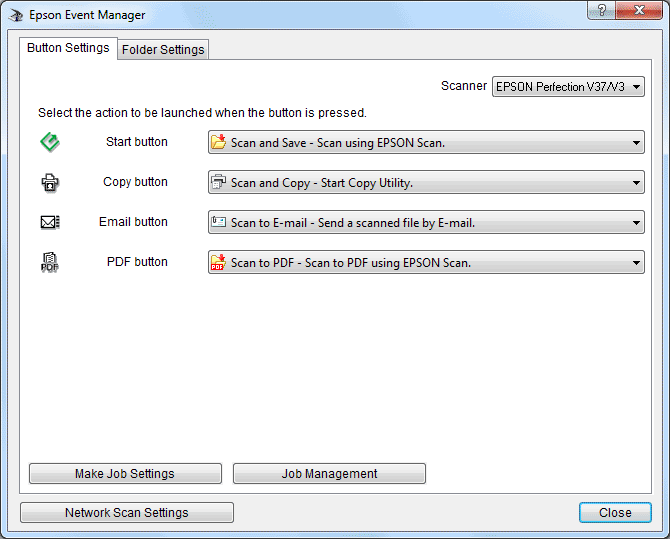Image resolution: width=670 pixels, height=539 pixels.
Task: Click the Close button at bottom right
Action: coord(614,513)
